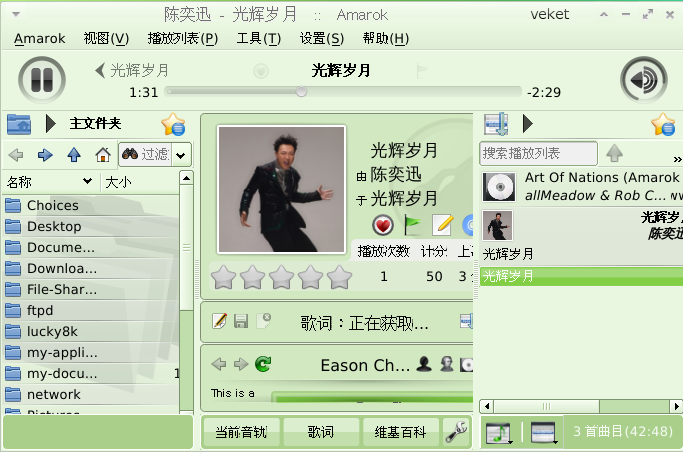Go to previous track 光辉岁月 arrow
The width and height of the screenshot is (683, 452).
coord(100,70)
